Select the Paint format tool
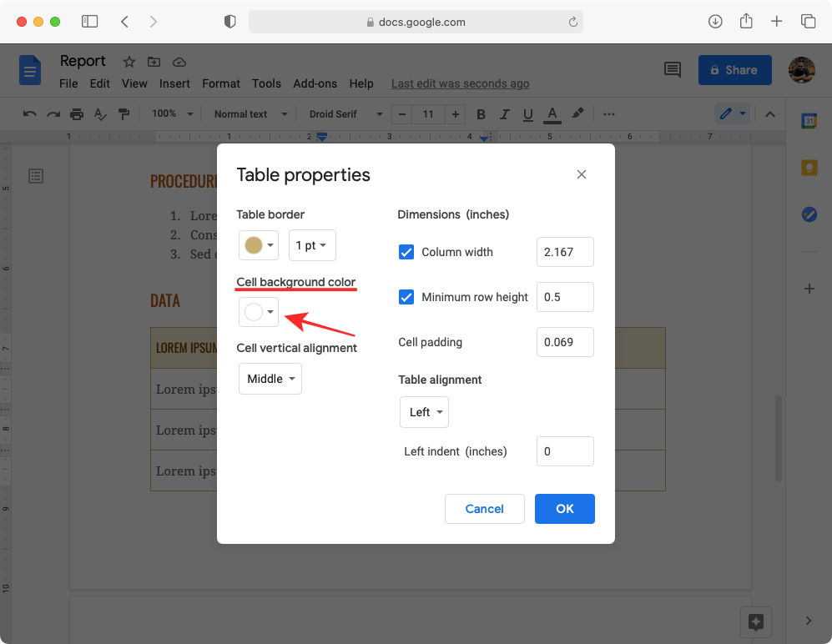 124,114
